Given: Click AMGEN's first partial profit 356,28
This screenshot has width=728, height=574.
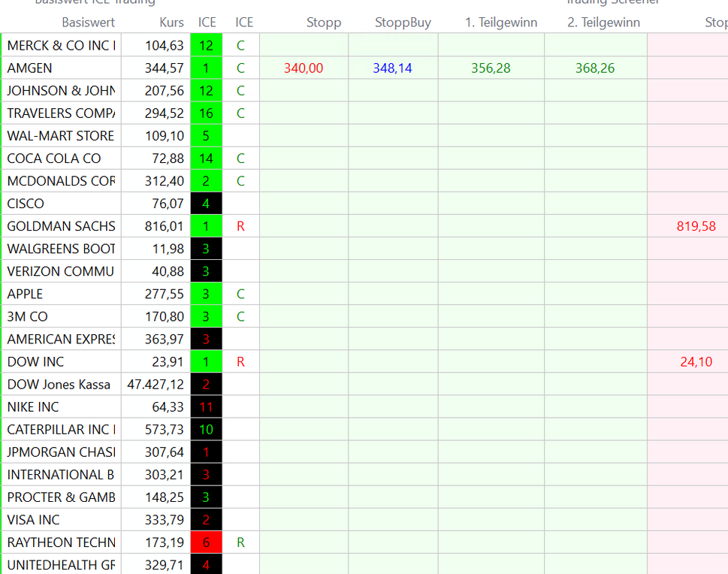Looking at the screenshot, I should 491,68.
